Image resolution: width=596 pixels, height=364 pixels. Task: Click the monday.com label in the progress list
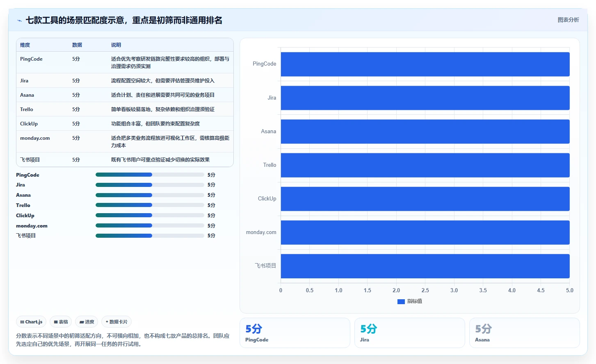[32, 226]
